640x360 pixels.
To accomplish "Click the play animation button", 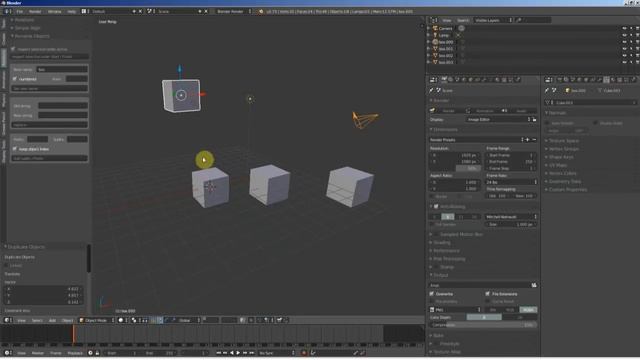I will [x=238, y=353].
